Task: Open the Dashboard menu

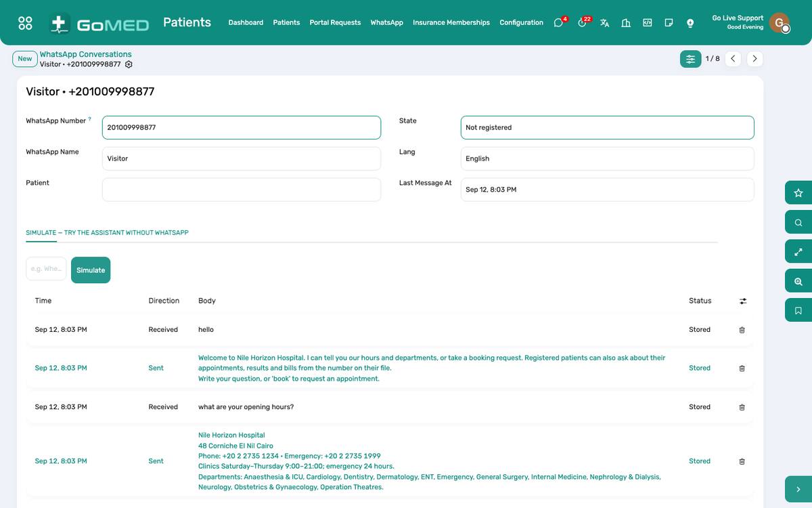Action: tap(246, 22)
